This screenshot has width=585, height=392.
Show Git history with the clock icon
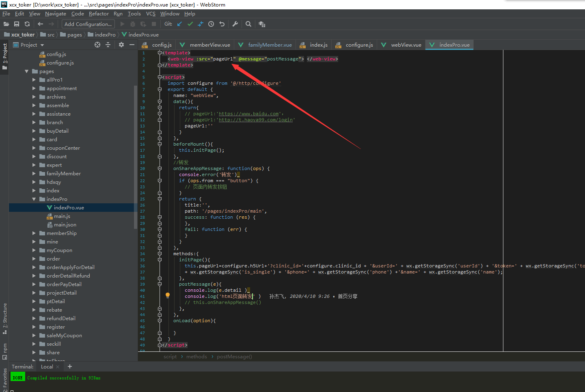(211, 24)
